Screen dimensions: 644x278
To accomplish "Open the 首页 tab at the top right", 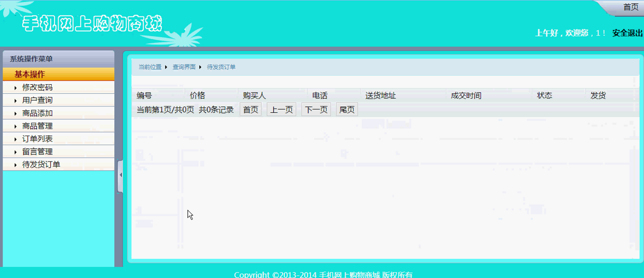I will 631,7.
